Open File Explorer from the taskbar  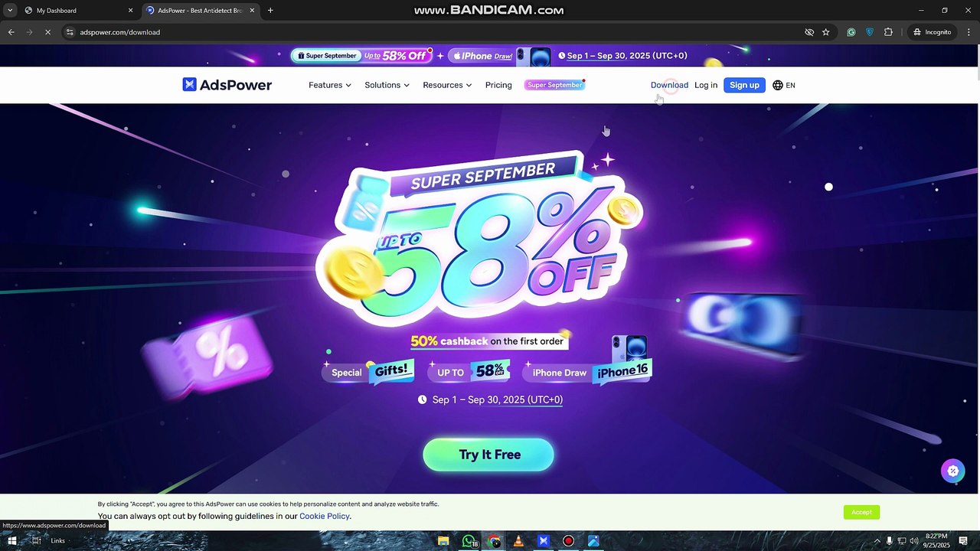point(443,541)
